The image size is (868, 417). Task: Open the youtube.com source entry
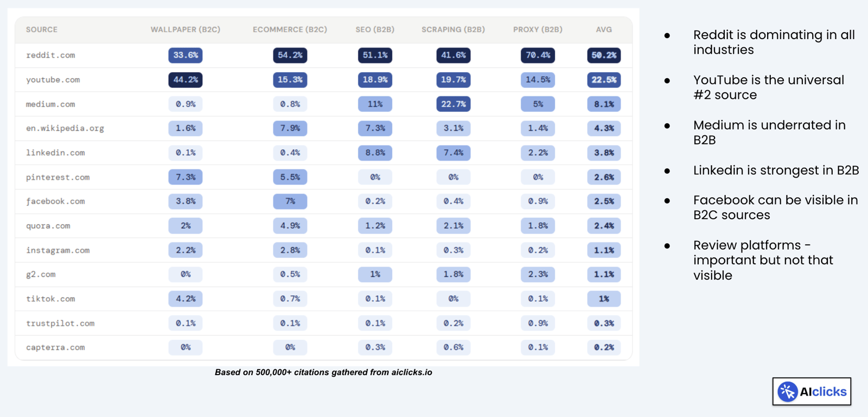pos(53,80)
